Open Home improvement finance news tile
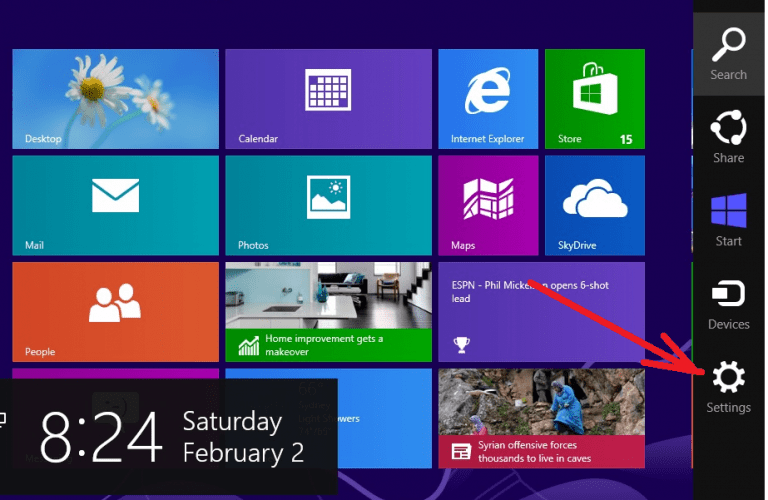 [x=329, y=312]
